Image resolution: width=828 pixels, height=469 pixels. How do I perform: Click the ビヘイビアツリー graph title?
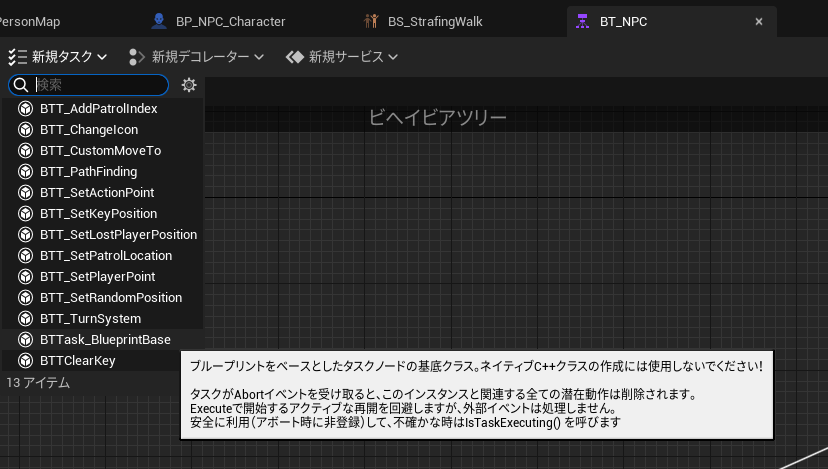[x=437, y=117]
